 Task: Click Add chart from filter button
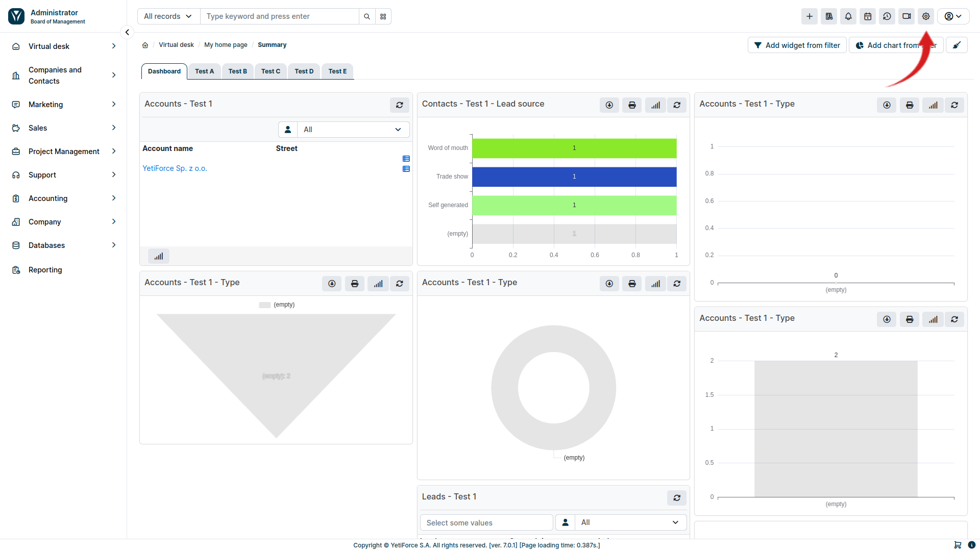point(896,45)
